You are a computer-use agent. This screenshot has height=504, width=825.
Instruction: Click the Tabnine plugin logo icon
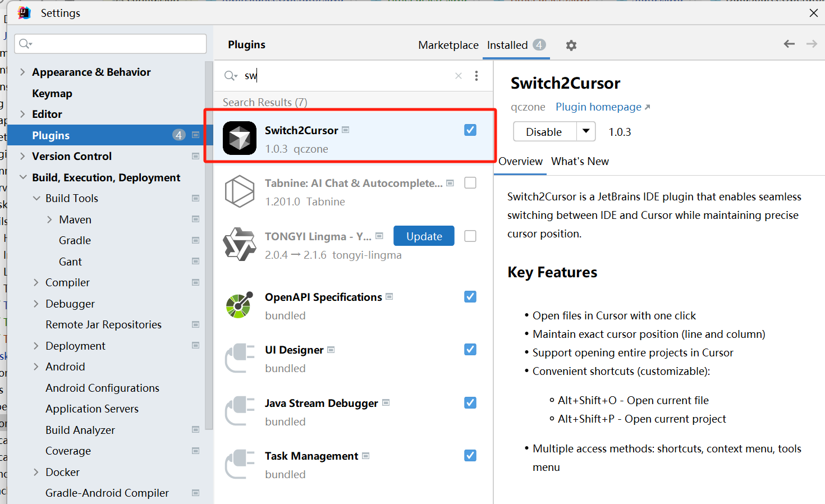240,191
